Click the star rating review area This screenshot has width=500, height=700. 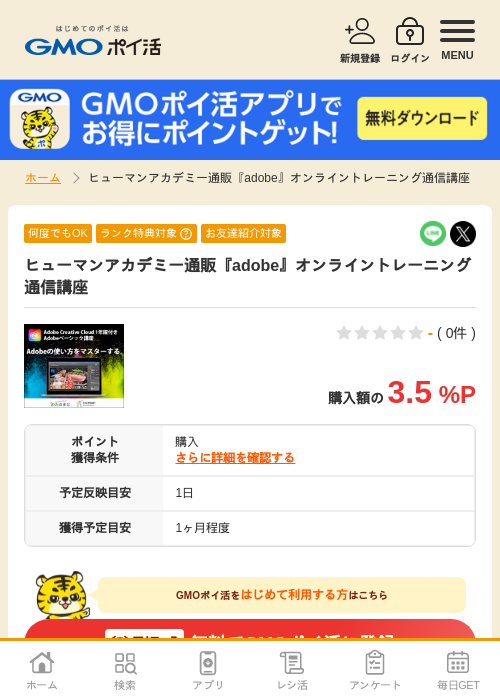pyautogui.click(x=406, y=333)
